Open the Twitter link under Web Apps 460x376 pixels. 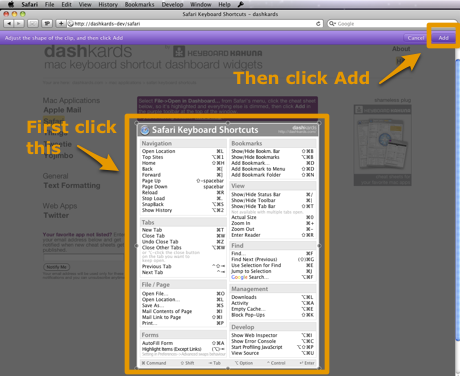[56, 215]
